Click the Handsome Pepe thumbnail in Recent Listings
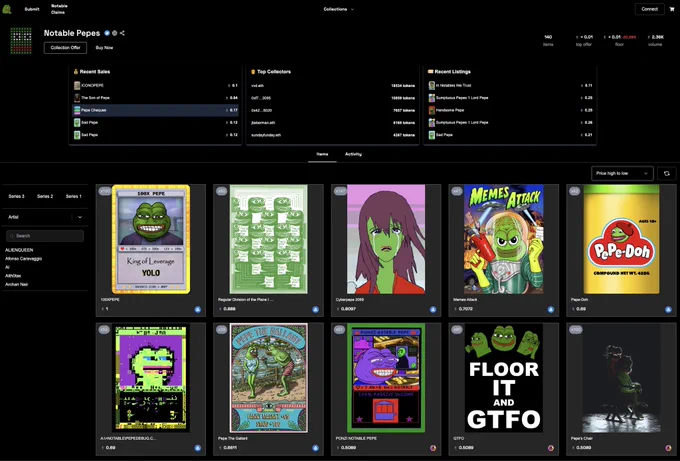The height and width of the screenshot is (461, 680). coord(432,110)
